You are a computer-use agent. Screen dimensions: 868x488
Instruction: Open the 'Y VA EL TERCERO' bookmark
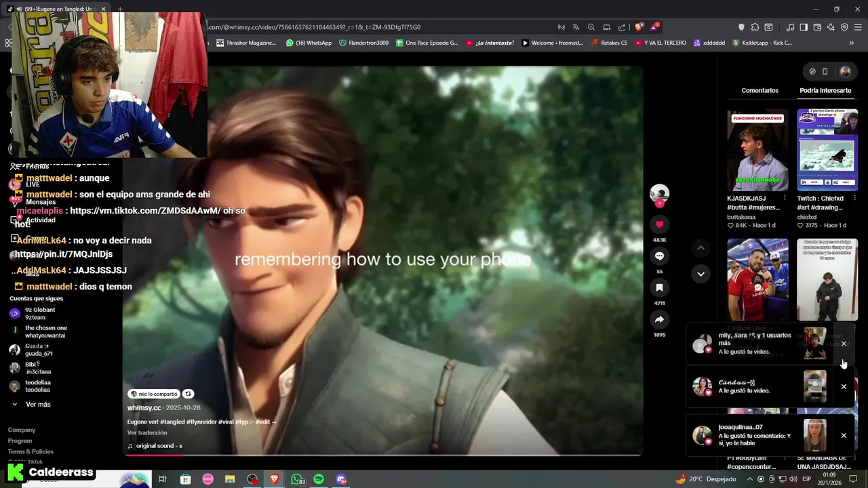[x=660, y=43]
